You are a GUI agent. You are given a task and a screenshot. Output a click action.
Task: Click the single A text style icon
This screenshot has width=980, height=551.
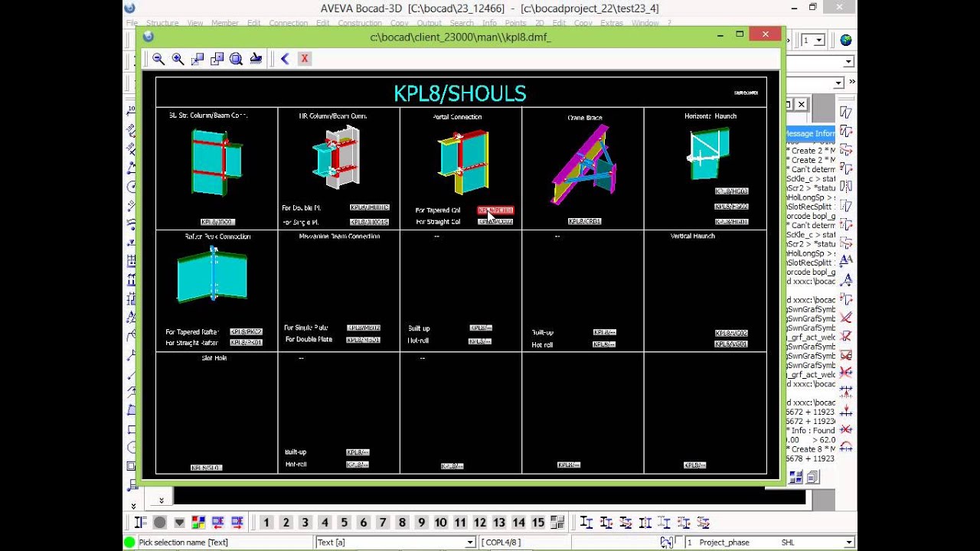coord(846,279)
